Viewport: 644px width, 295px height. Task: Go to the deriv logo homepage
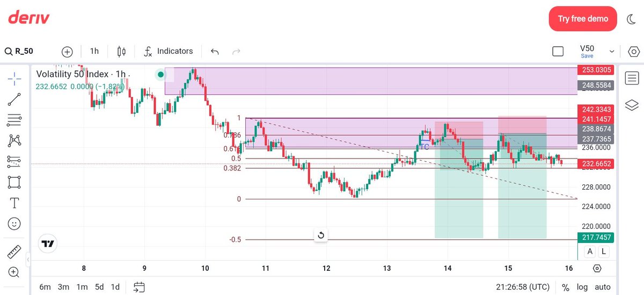point(28,18)
